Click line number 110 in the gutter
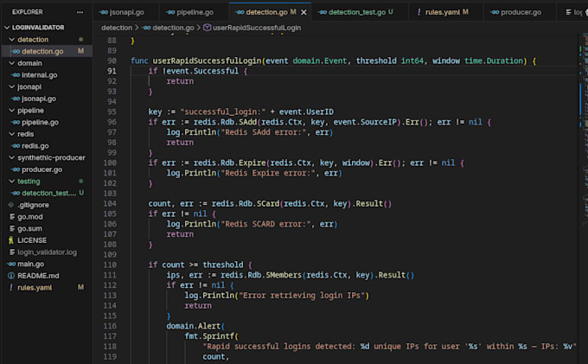Screen dimensions: 588x364 (110, 265)
